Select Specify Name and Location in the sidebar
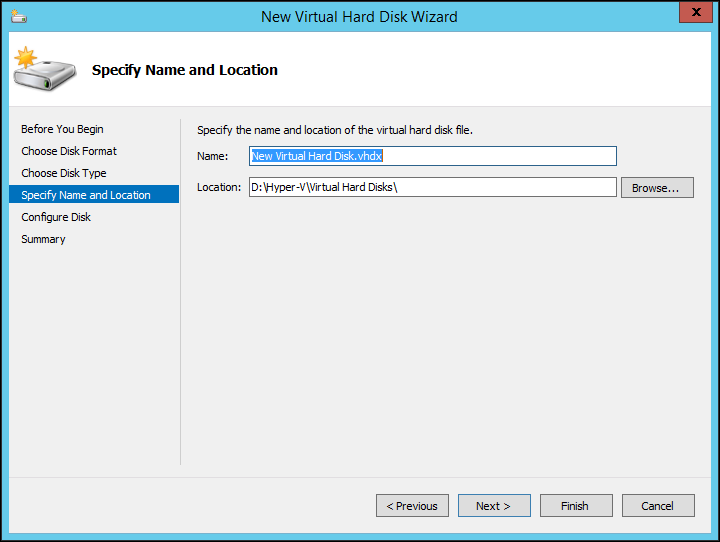Viewport: 720px width, 542px height. (x=86, y=195)
